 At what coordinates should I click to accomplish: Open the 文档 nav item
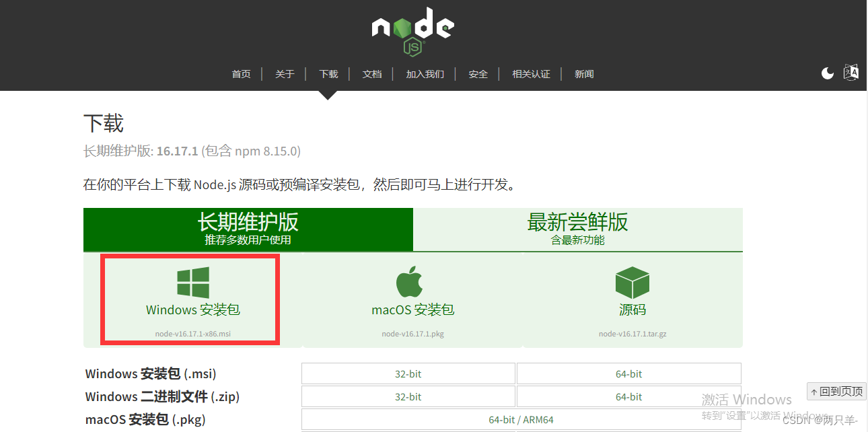point(372,74)
